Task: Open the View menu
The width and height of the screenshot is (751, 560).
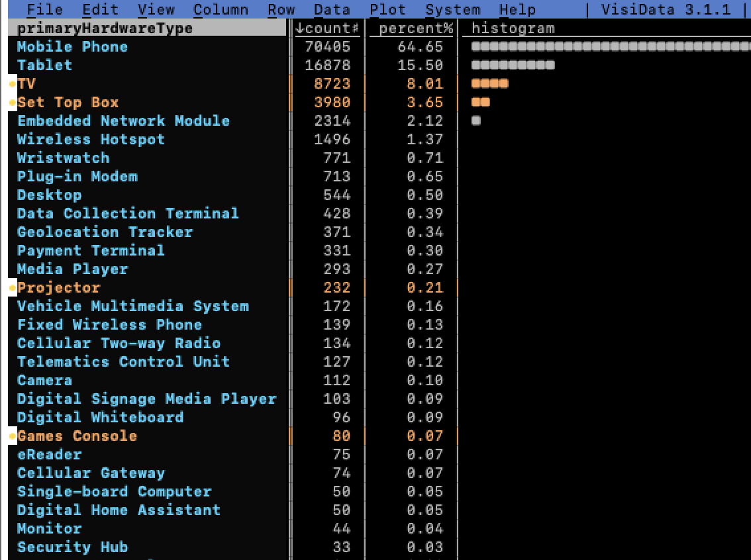Action: click(x=156, y=9)
